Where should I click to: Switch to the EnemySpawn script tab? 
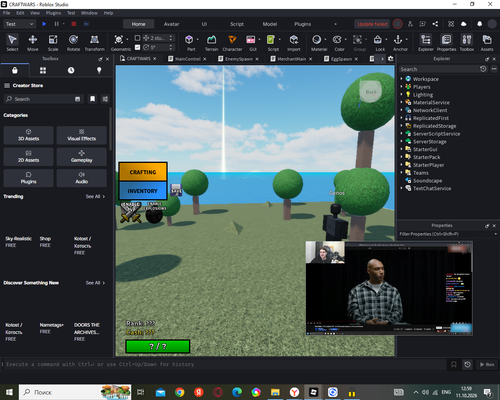click(239, 59)
